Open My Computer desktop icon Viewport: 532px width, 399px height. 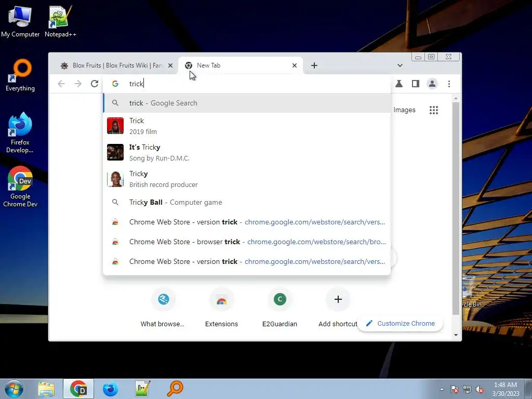[20, 21]
